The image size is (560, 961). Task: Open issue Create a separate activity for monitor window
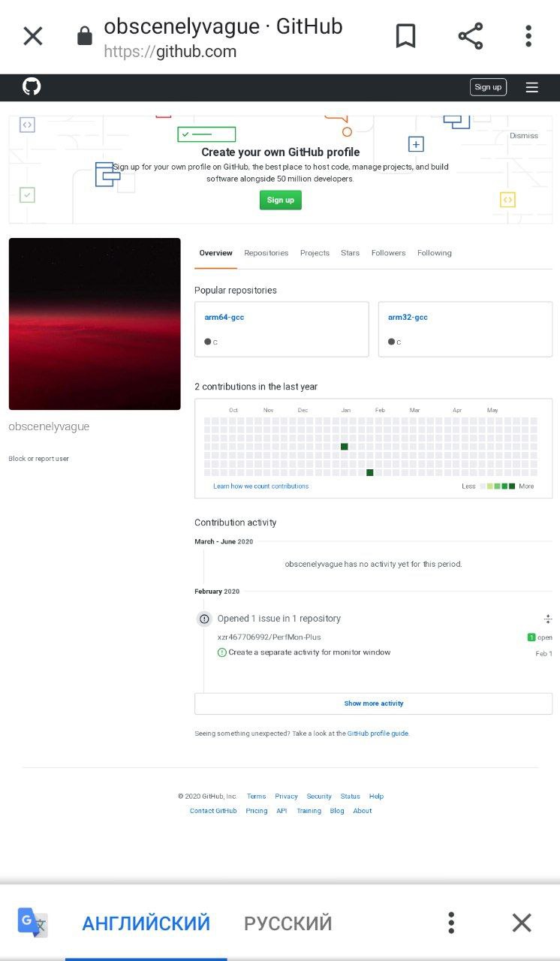point(309,652)
